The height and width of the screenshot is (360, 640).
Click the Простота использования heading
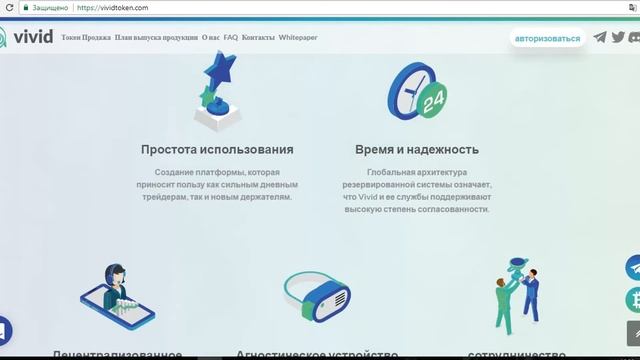click(217, 149)
